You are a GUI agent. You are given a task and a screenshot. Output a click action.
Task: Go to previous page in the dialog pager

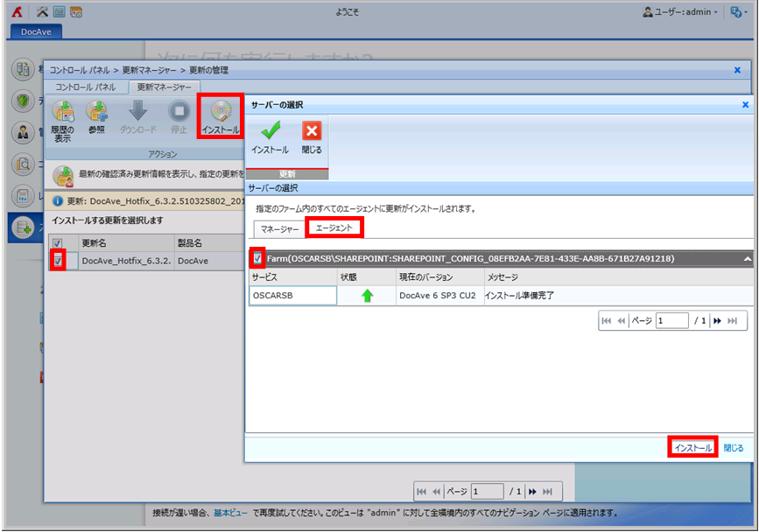(621, 320)
